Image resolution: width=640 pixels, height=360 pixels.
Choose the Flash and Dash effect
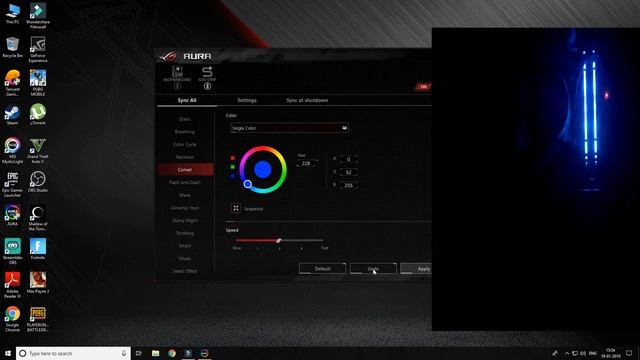click(x=185, y=182)
